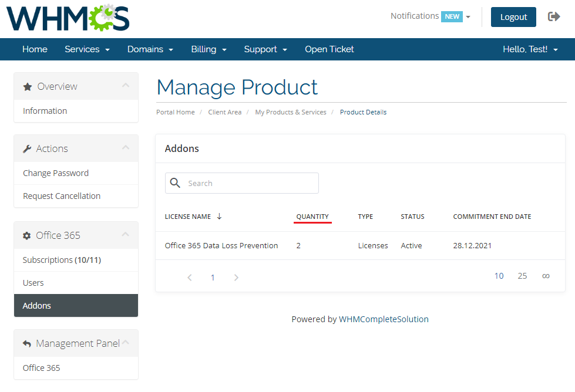
Task: Follow the My Products & Services breadcrumb
Action: click(291, 112)
